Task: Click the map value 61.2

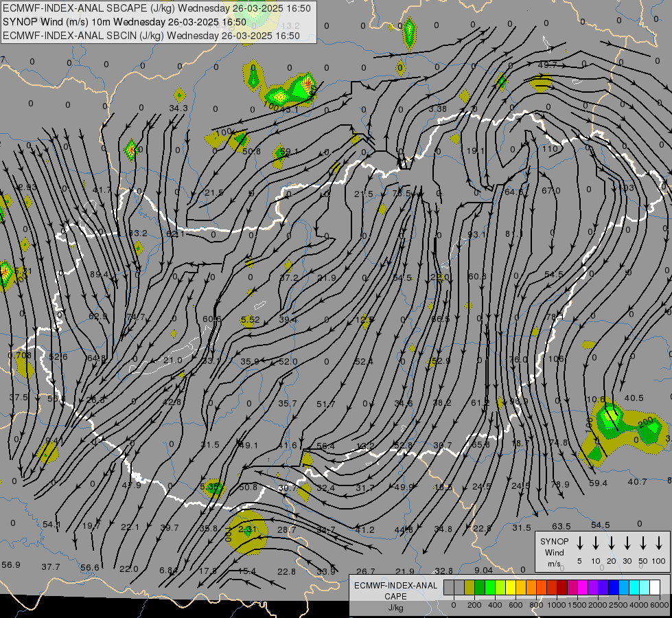Action: 480,402
